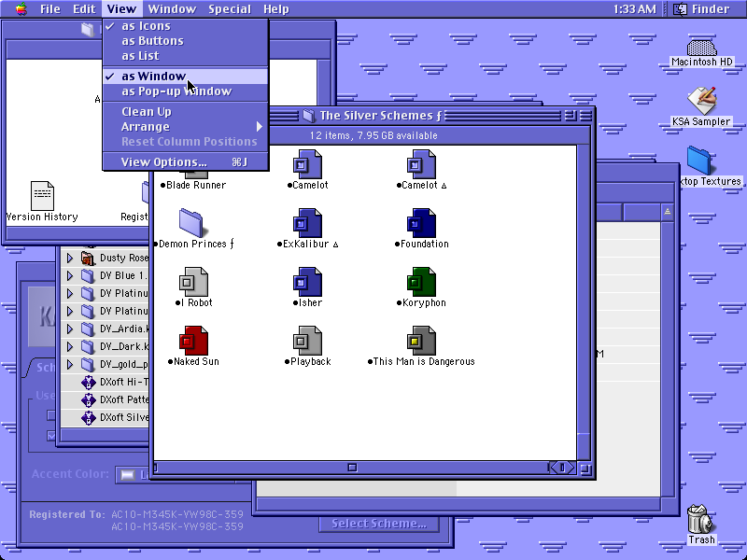Choose Clean Up from the View menu

click(x=186, y=112)
